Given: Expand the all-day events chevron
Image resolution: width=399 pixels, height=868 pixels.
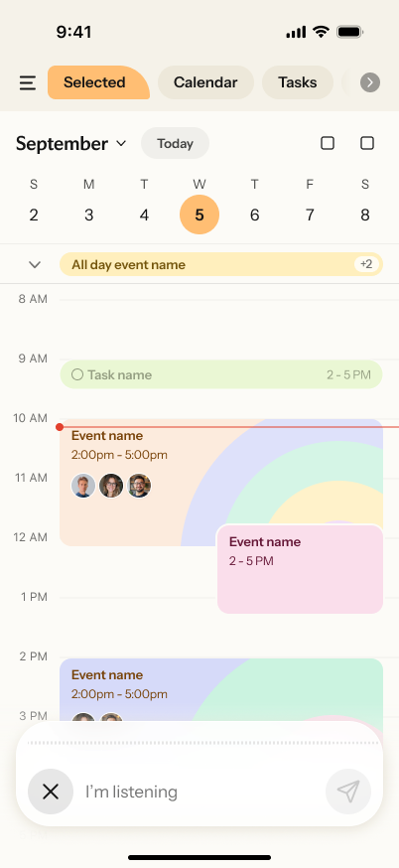Looking at the screenshot, I should [x=35, y=264].
